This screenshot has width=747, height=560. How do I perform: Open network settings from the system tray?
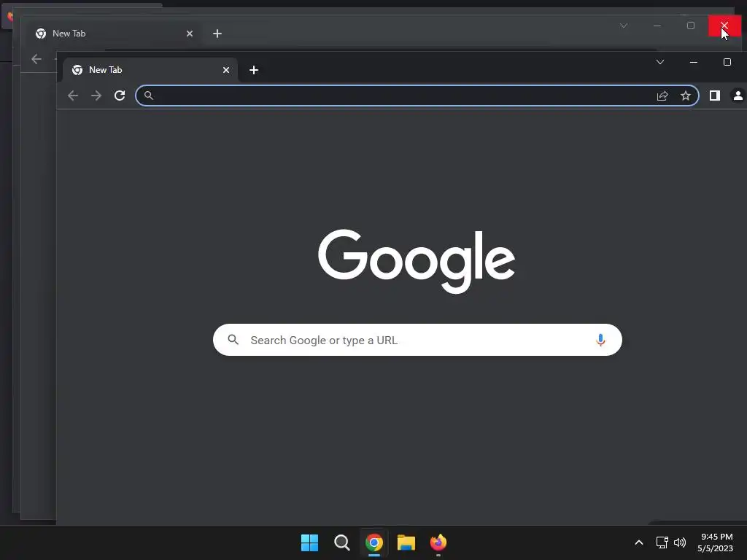pyautogui.click(x=662, y=542)
